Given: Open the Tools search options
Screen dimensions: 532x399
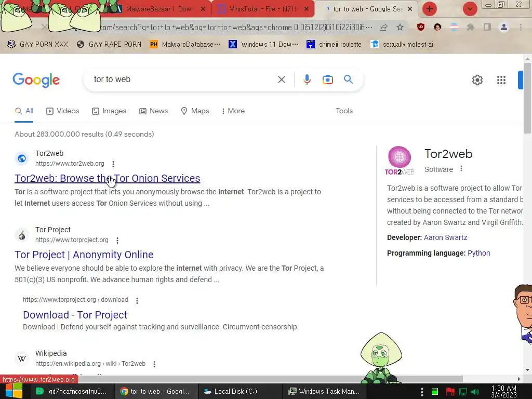Looking at the screenshot, I should (344, 111).
